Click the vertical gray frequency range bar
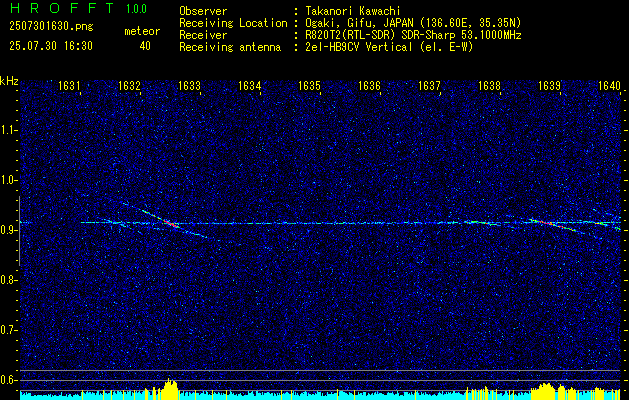Image resolution: width=629 pixels, height=400 pixels. tap(19, 231)
